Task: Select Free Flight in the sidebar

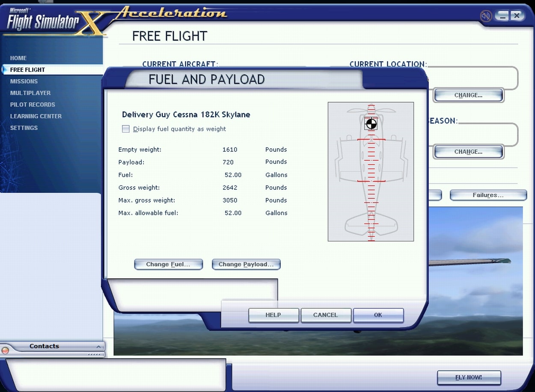Action: pos(27,70)
